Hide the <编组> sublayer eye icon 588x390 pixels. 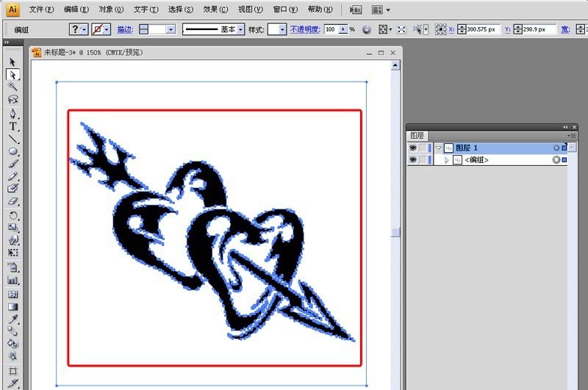tap(413, 160)
